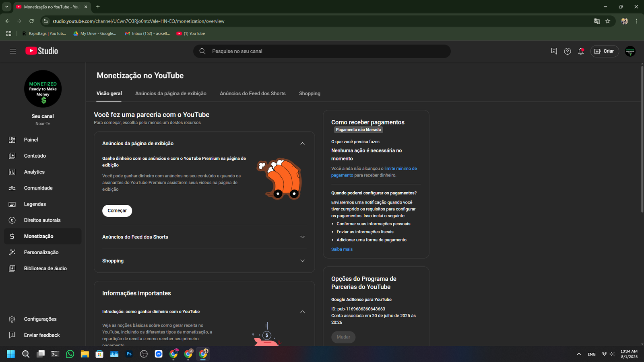Click the browser reload button
This screenshot has height=362, width=644.
(x=31, y=21)
